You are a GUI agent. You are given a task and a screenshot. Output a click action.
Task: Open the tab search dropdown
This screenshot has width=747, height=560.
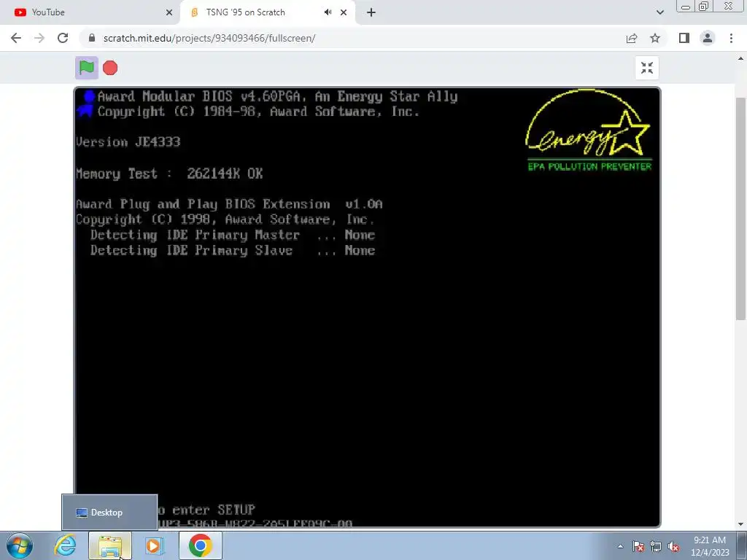[659, 12]
